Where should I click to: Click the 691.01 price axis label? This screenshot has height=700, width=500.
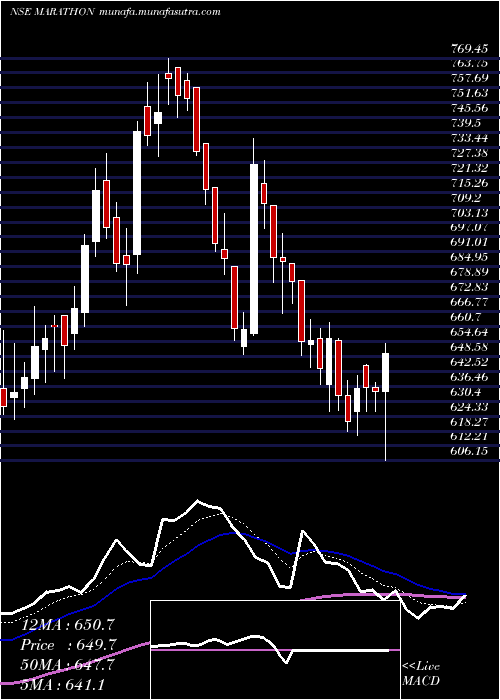click(x=469, y=242)
